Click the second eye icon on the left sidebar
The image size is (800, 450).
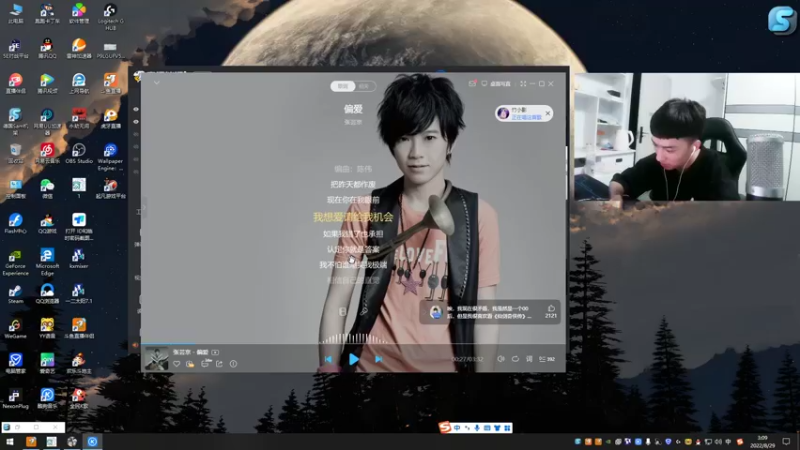point(136,122)
